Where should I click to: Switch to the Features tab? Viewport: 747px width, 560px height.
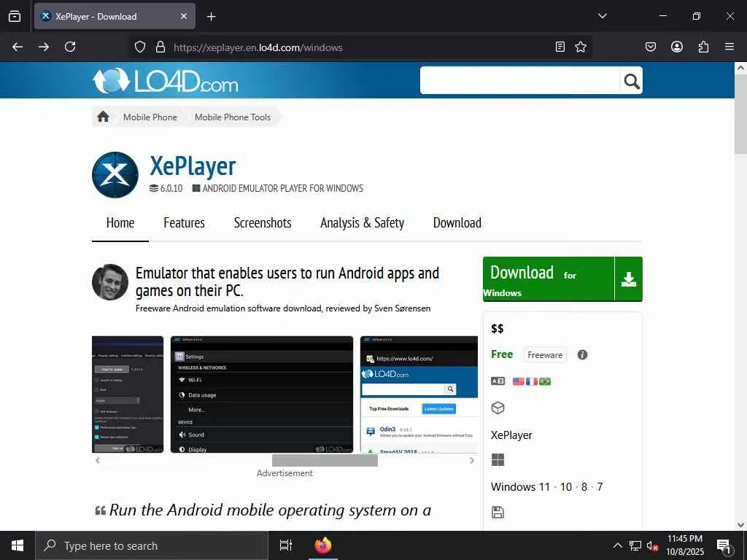click(184, 223)
